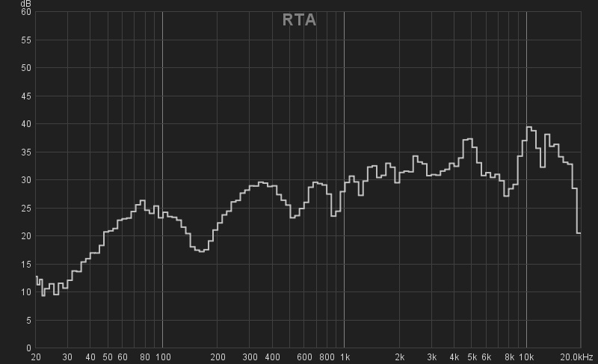This screenshot has height=364, width=598.
Task: Click the 2k frequency axis label
Action: pos(400,357)
